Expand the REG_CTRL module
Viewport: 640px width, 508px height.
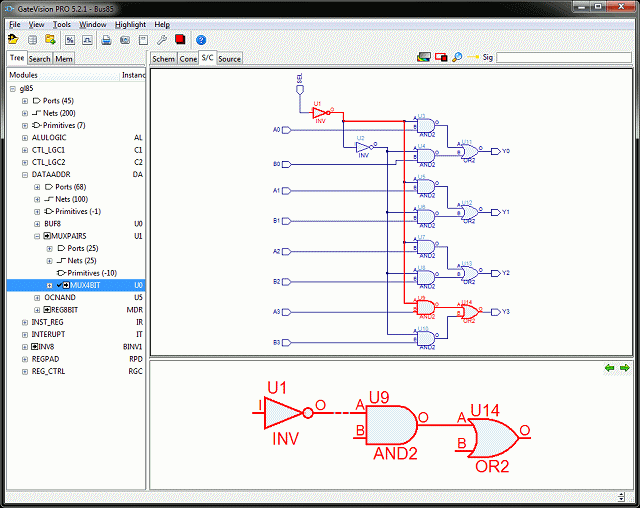[25, 372]
